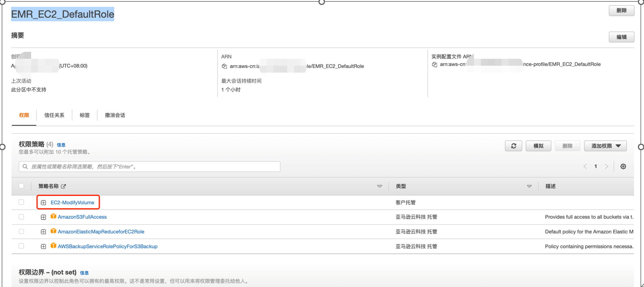Select the AmazonS3FullAccess row checkbox
This screenshot has height=287, width=644.
coord(21,217)
